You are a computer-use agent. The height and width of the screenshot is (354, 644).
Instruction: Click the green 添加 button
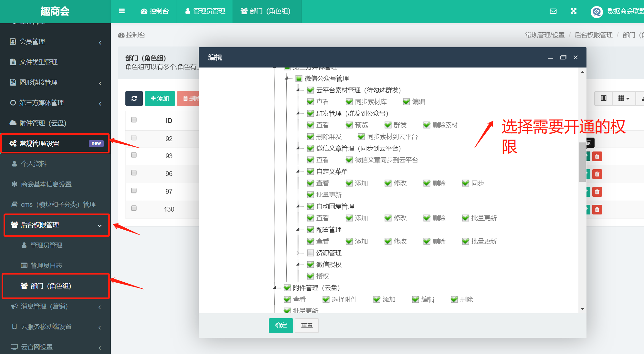tap(160, 99)
